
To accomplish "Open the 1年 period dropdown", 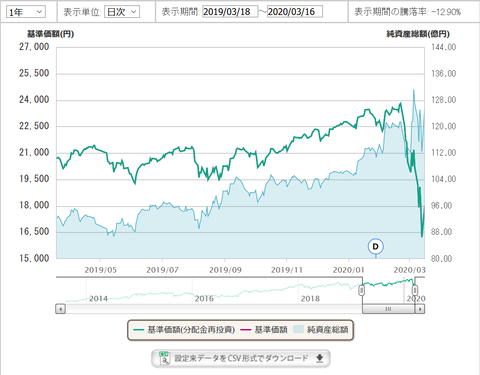I will tap(26, 12).
